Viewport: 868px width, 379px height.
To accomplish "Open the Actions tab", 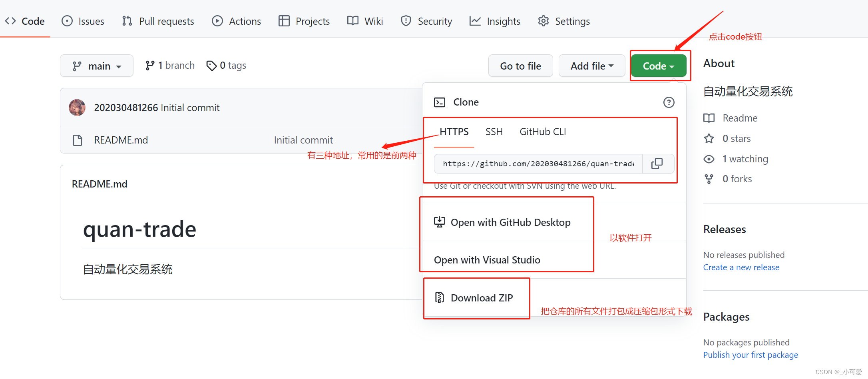I will tap(236, 21).
